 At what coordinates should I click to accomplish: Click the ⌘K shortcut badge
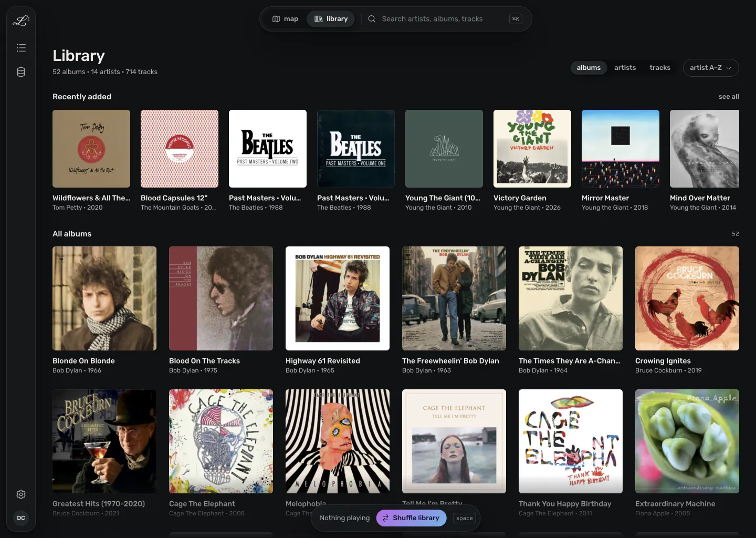(516, 19)
